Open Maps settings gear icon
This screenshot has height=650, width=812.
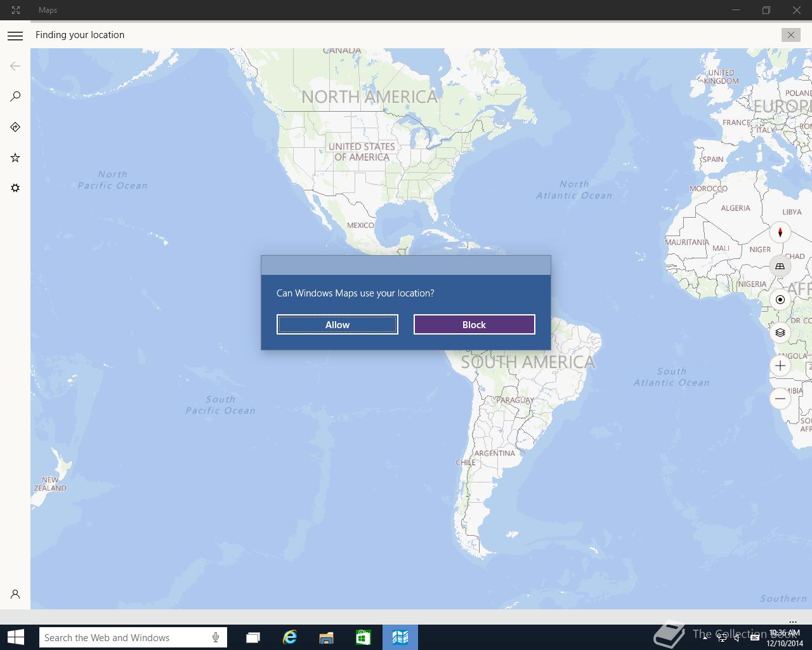pyautogui.click(x=15, y=188)
